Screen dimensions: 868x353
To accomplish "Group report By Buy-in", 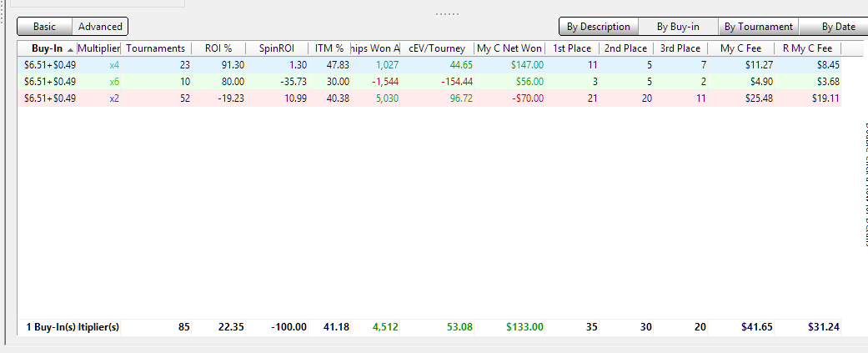I will tap(678, 27).
